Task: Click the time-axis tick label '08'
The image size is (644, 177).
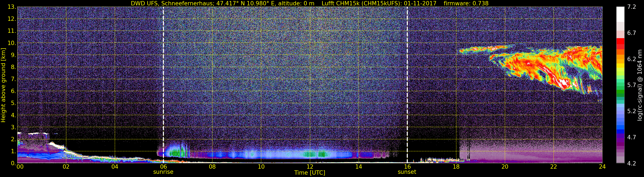Action: [x=212, y=167]
